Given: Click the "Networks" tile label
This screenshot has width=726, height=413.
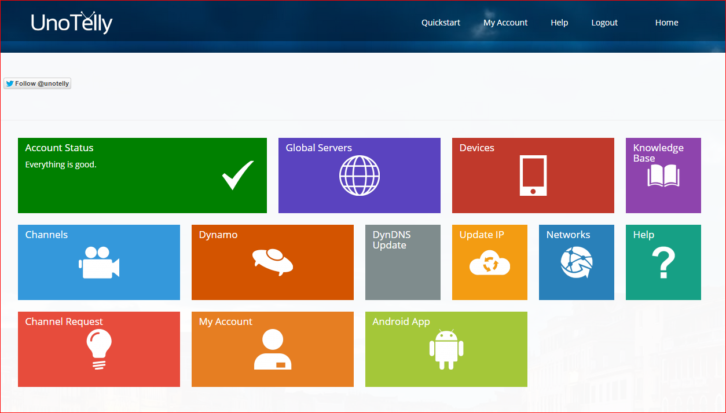Looking at the screenshot, I should click(x=568, y=235).
